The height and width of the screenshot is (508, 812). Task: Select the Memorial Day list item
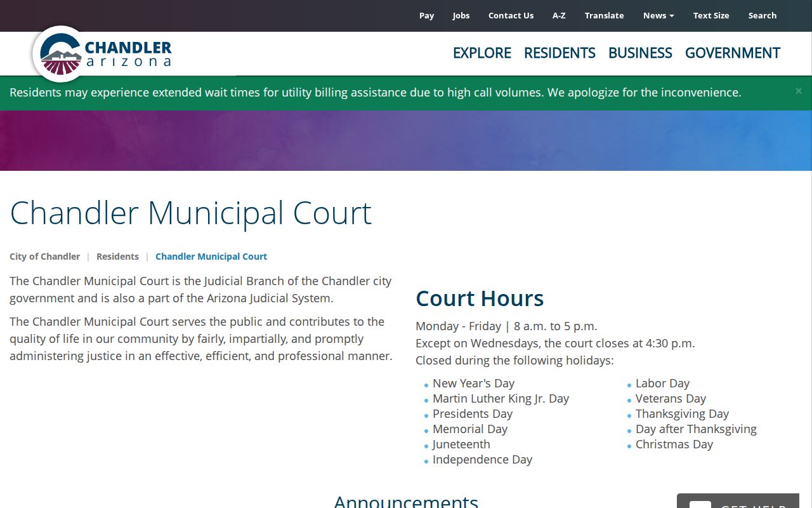pos(470,429)
